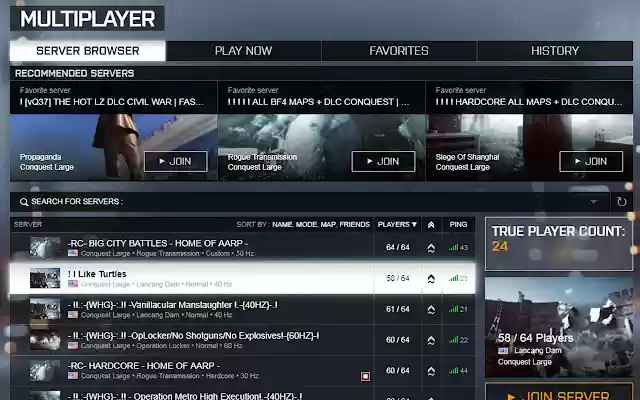
Task: Open the Play Now tab
Action: pos(244,51)
